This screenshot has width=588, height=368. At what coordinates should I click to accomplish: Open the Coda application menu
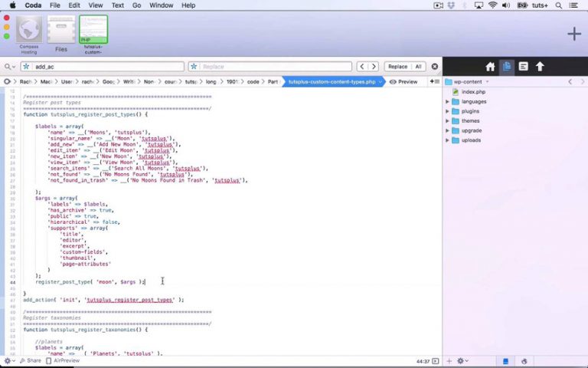point(33,5)
